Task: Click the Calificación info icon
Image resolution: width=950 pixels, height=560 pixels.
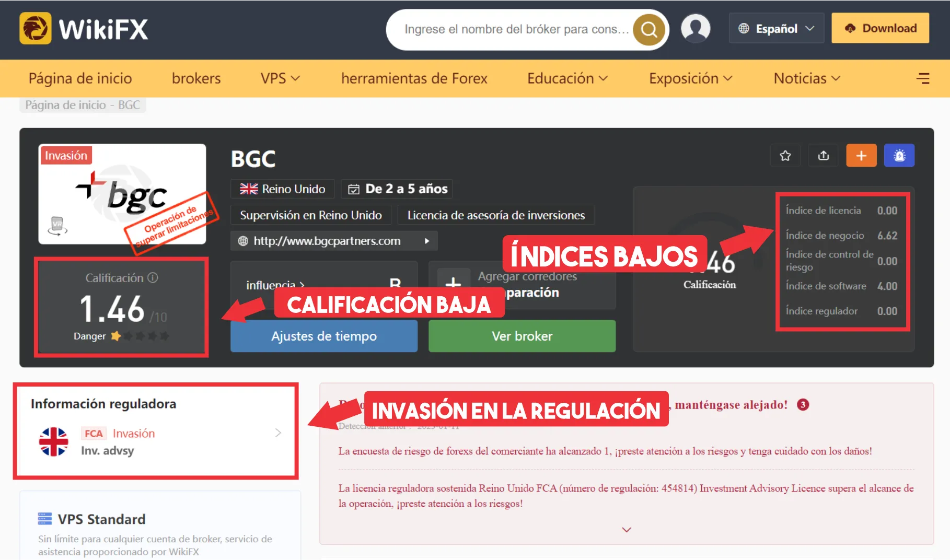Action: (x=153, y=278)
